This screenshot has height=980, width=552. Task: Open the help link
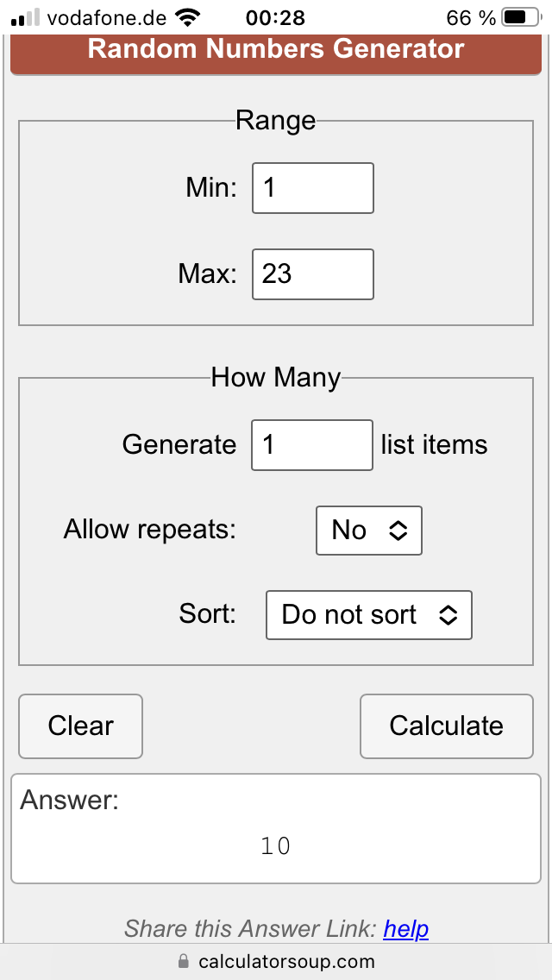[405, 929]
